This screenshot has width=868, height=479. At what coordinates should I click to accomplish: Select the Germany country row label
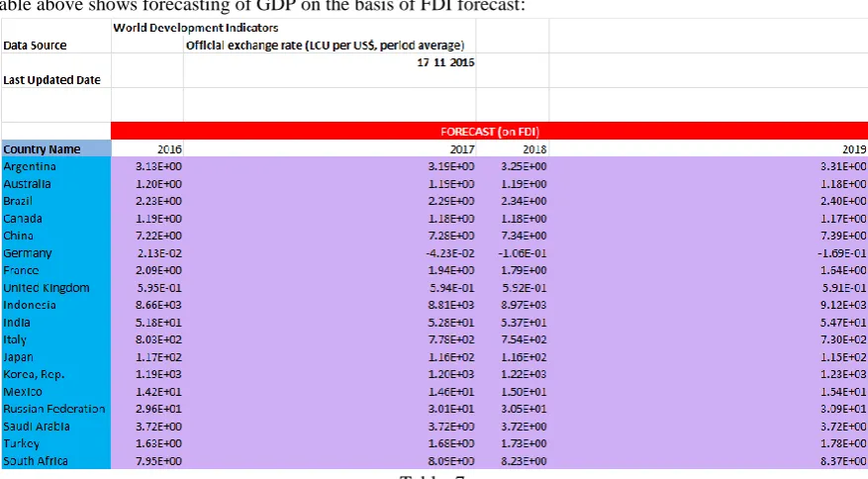click(28, 253)
